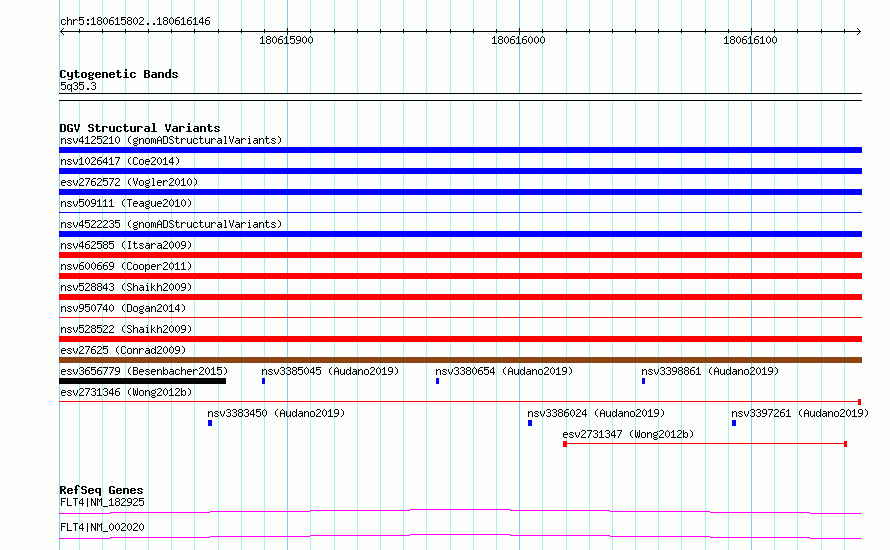Image resolution: width=890 pixels, height=550 pixels.
Task: Open nsv3386024 (Audano2019) label
Action: 596,413
